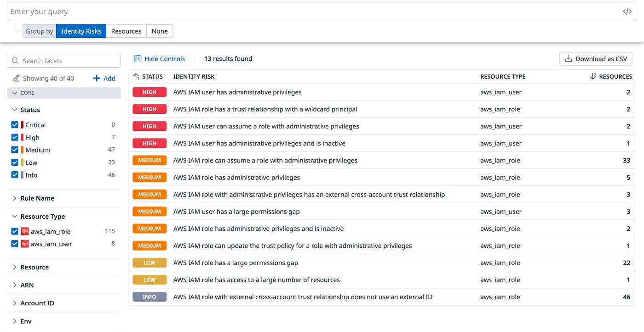Switch grouping to Resources

pos(126,31)
